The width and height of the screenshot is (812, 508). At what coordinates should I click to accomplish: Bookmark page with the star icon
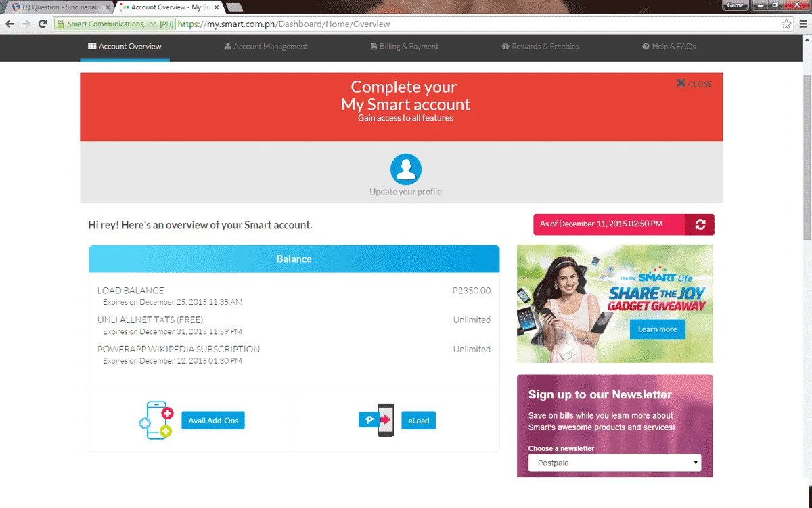coord(786,24)
